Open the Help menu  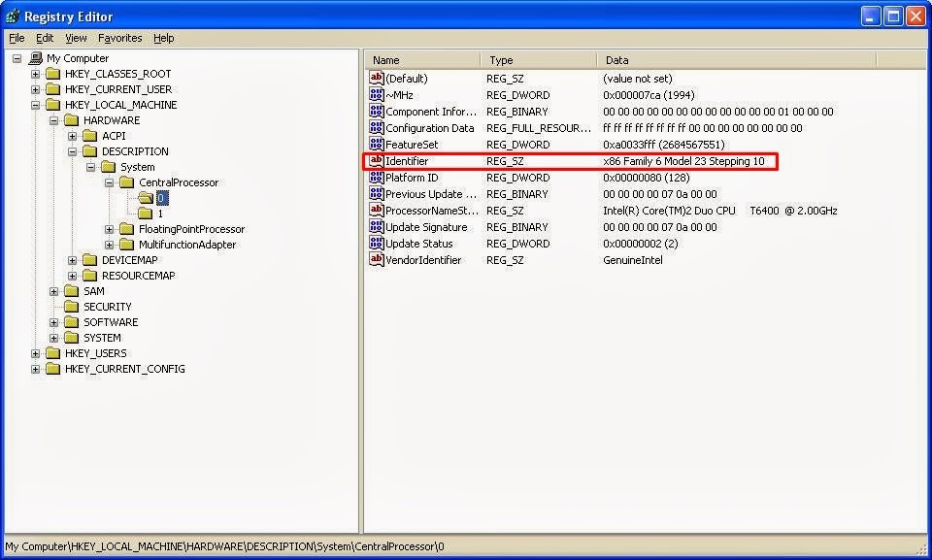coord(164,38)
